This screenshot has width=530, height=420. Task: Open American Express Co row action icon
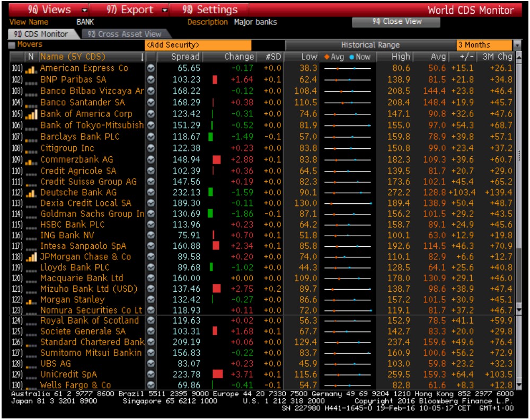(151, 68)
